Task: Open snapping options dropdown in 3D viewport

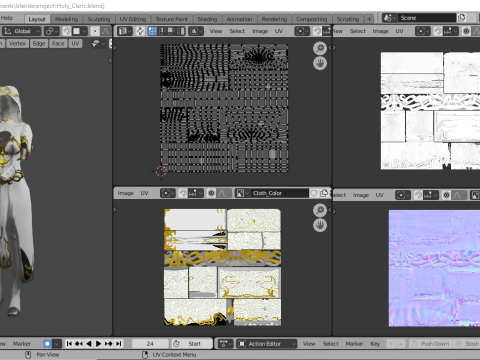Action: point(80,31)
